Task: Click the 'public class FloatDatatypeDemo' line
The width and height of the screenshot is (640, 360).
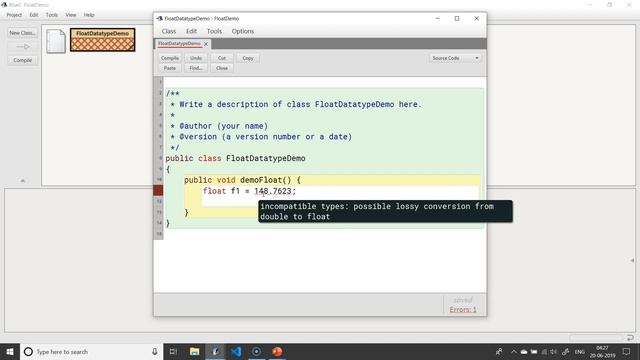Action: (x=235, y=158)
